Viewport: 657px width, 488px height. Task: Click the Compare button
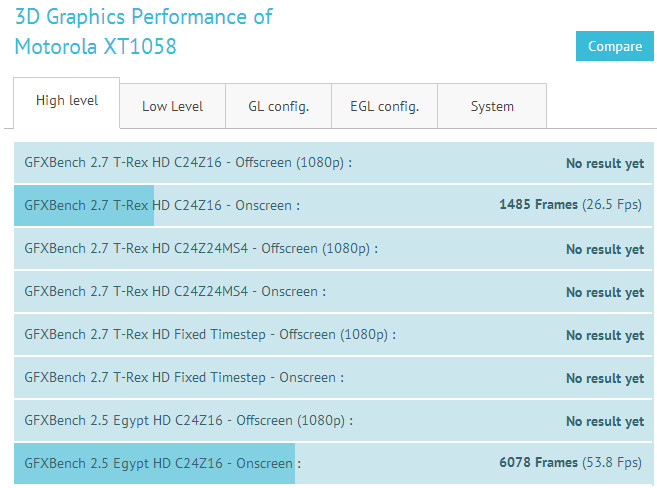pyautogui.click(x=614, y=46)
